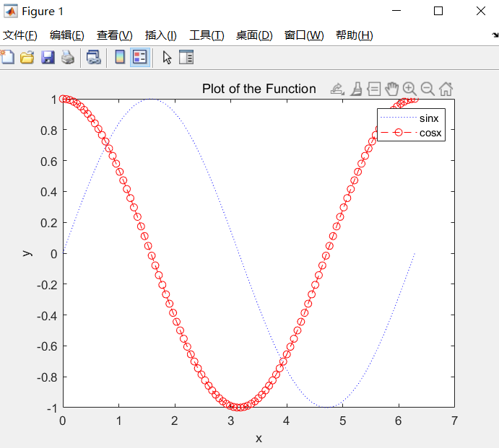Click the sinx legend entry
Viewport: 499px width, 448px height.
[x=411, y=118]
